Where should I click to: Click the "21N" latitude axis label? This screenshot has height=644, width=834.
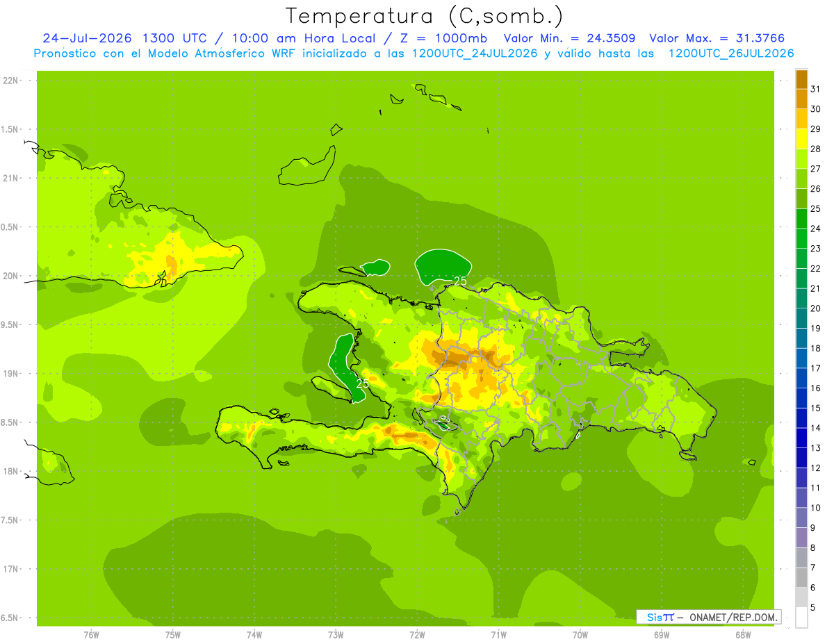pyautogui.click(x=10, y=179)
